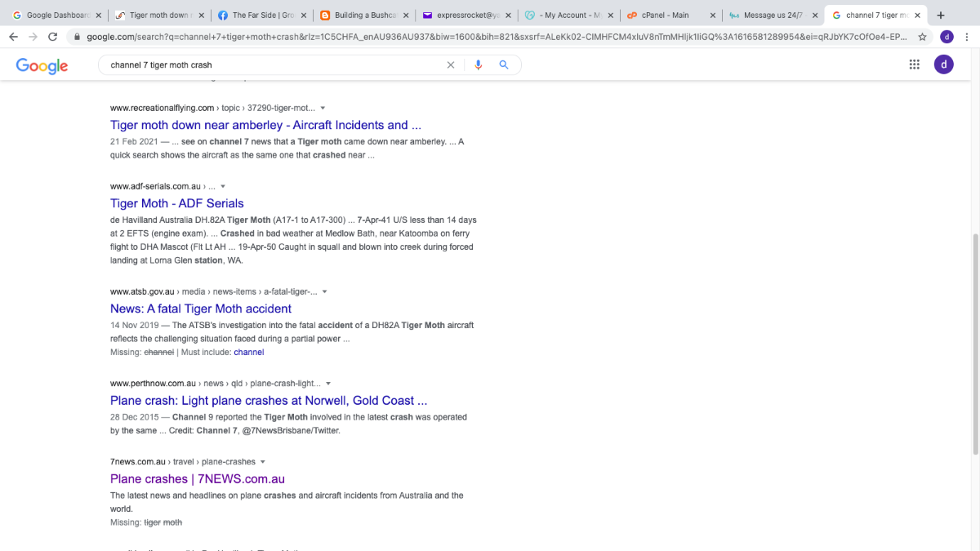Clear the search box with the X icon
This screenshot has width=980, height=551.
(450, 65)
